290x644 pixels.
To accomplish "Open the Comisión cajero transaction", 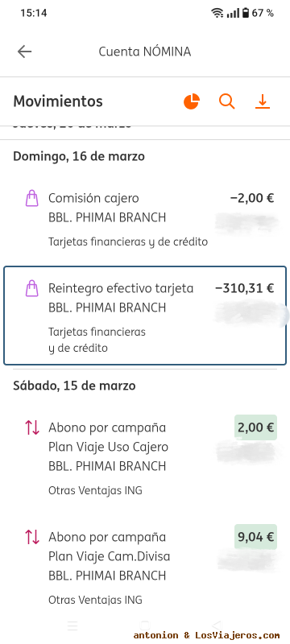I will (145, 220).
